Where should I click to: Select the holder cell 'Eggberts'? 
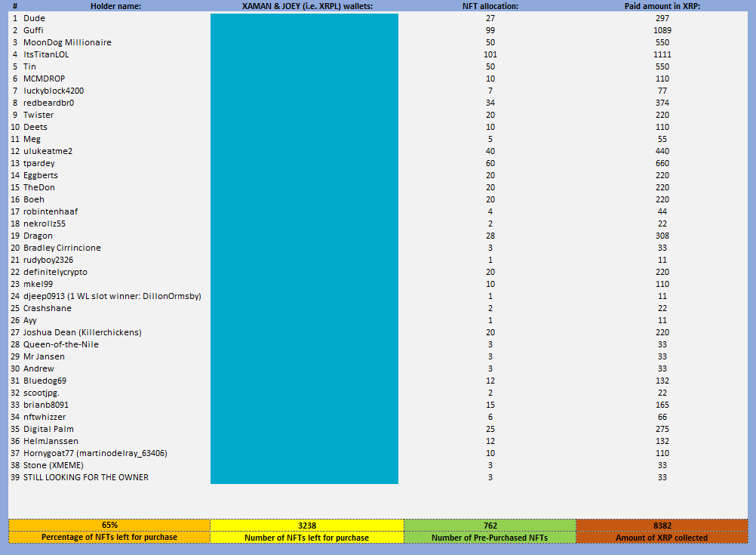pyautogui.click(x=41, y=175)
